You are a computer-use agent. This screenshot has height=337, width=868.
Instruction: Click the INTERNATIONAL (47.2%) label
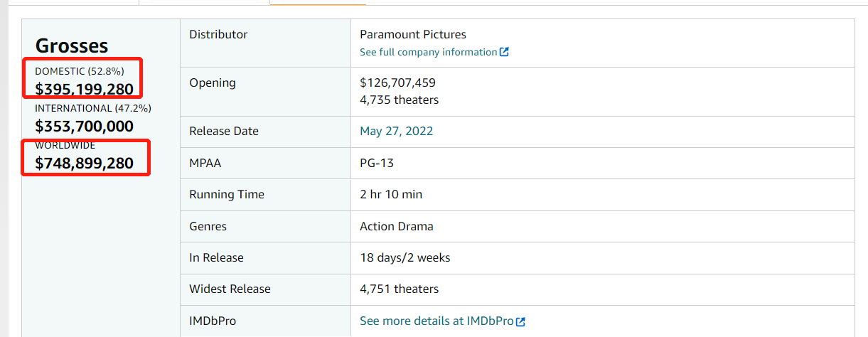point(93,109)
